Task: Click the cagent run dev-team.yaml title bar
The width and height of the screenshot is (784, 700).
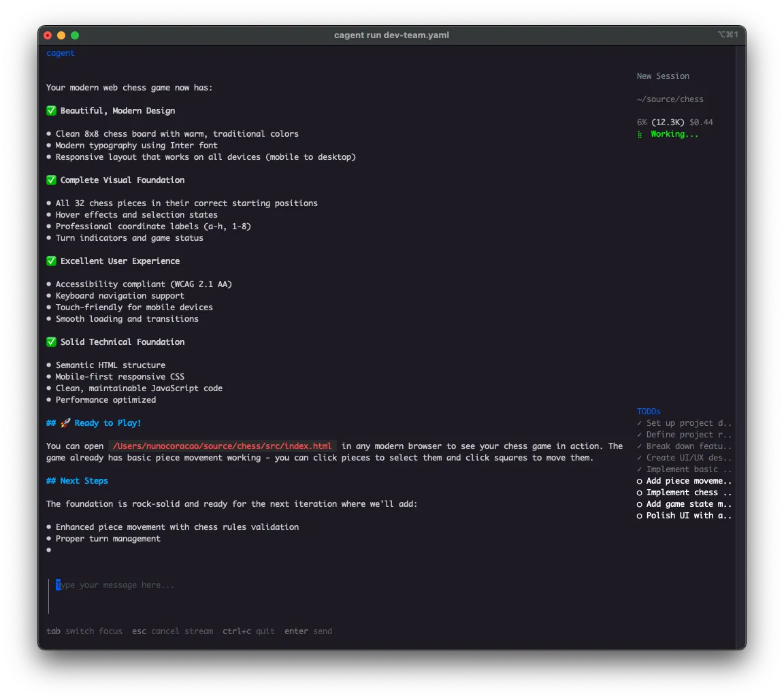Action: (x=392, y=35)
